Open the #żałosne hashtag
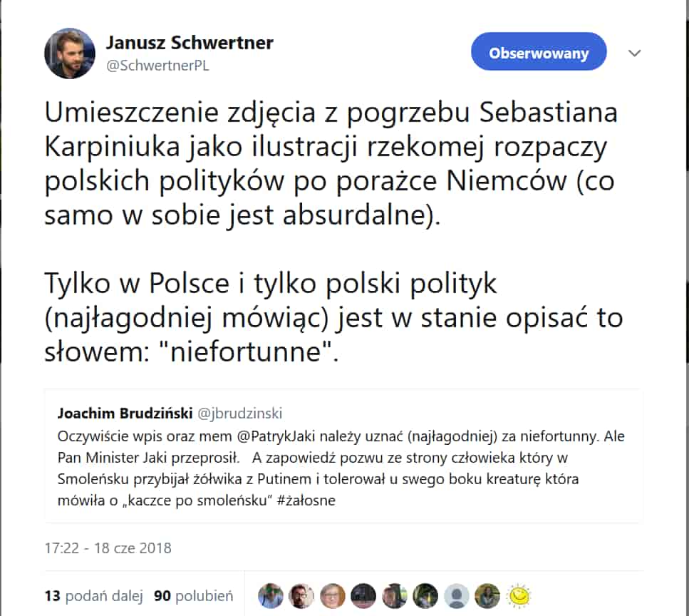Image resolution: width=689 pixels, height=616 pixels. pos(306,500)
